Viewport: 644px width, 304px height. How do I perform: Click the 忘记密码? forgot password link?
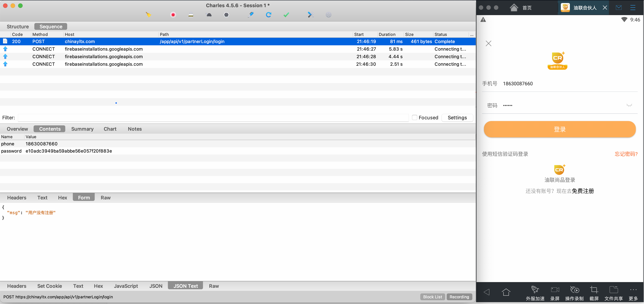click(626, 154)
